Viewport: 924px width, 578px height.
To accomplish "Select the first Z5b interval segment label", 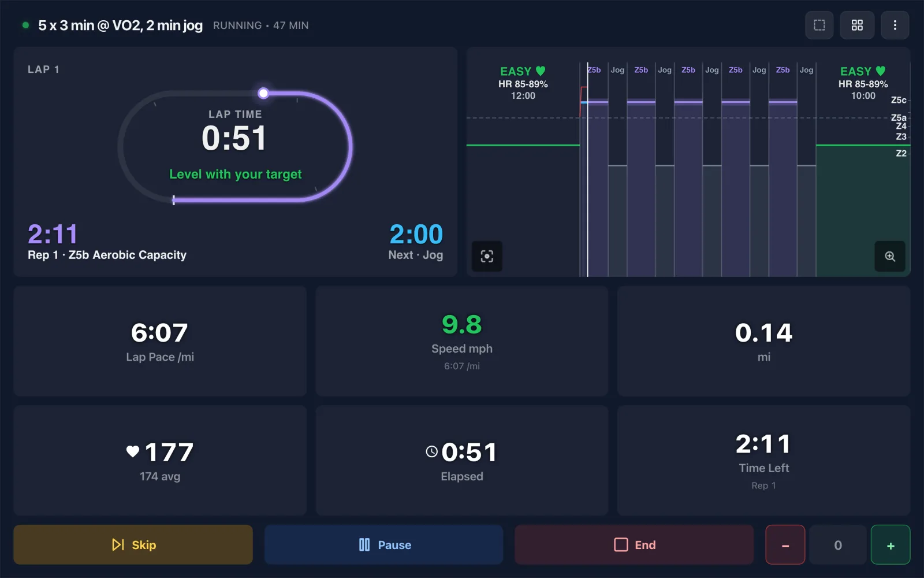I will click(594, 70).
